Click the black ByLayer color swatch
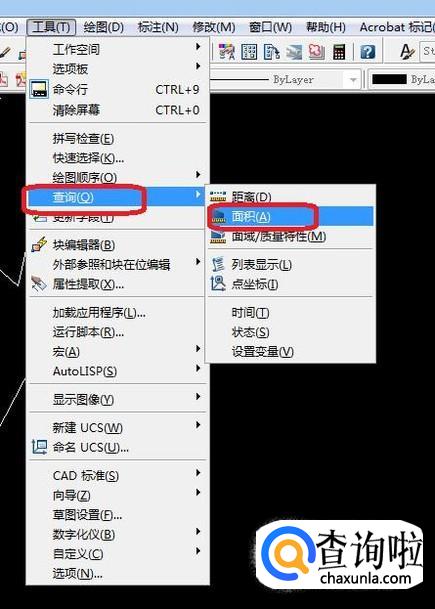This screenshot has width=435, height=609. (389, 80)
